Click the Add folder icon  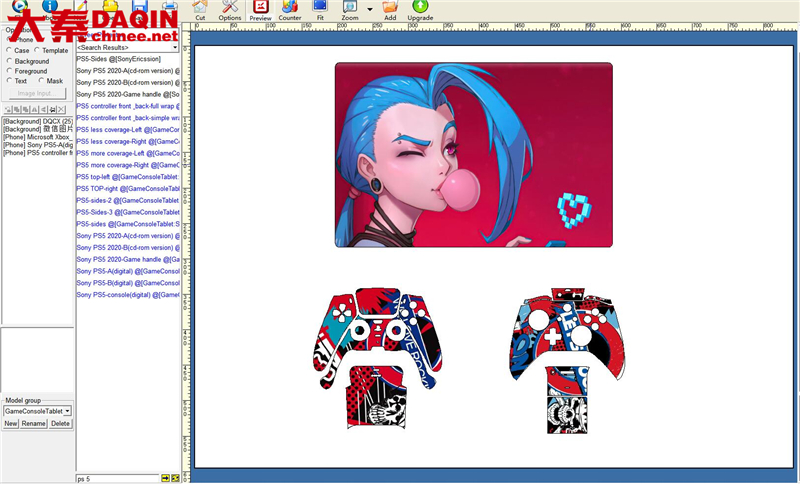[x=390, y=7]
